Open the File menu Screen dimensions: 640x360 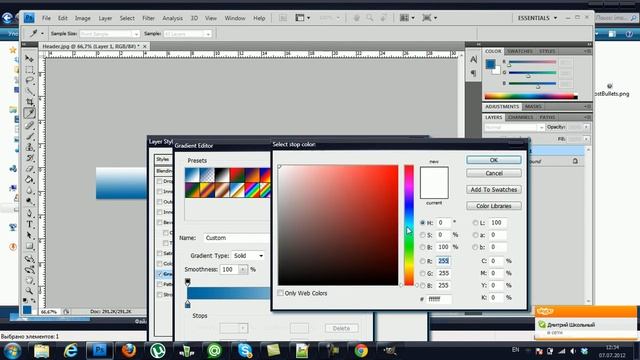pos(46,18)
